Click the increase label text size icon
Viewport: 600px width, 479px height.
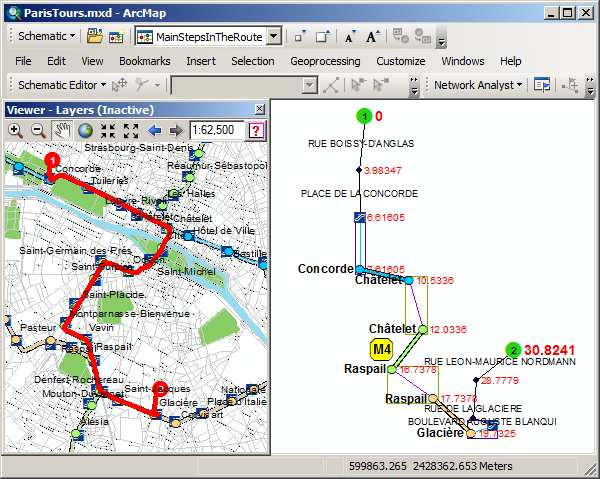click(372, 36)
